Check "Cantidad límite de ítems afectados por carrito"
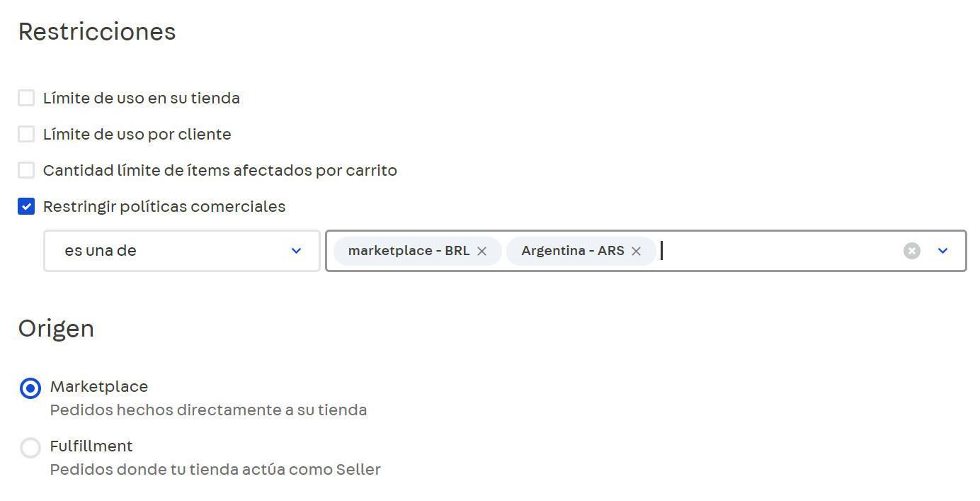 26,169
